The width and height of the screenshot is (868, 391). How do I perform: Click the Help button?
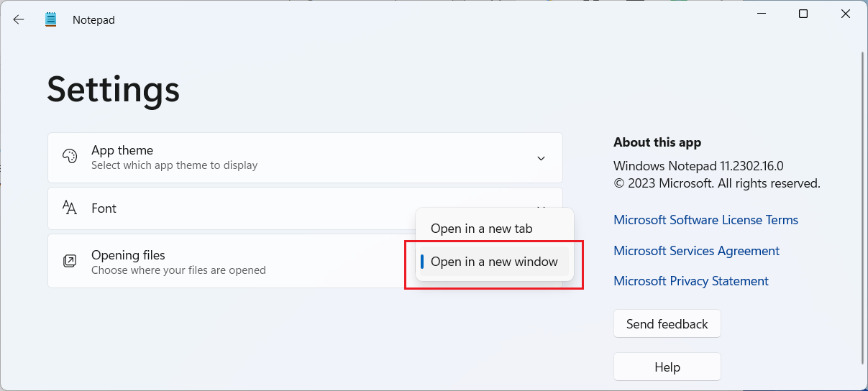point(667,367)
